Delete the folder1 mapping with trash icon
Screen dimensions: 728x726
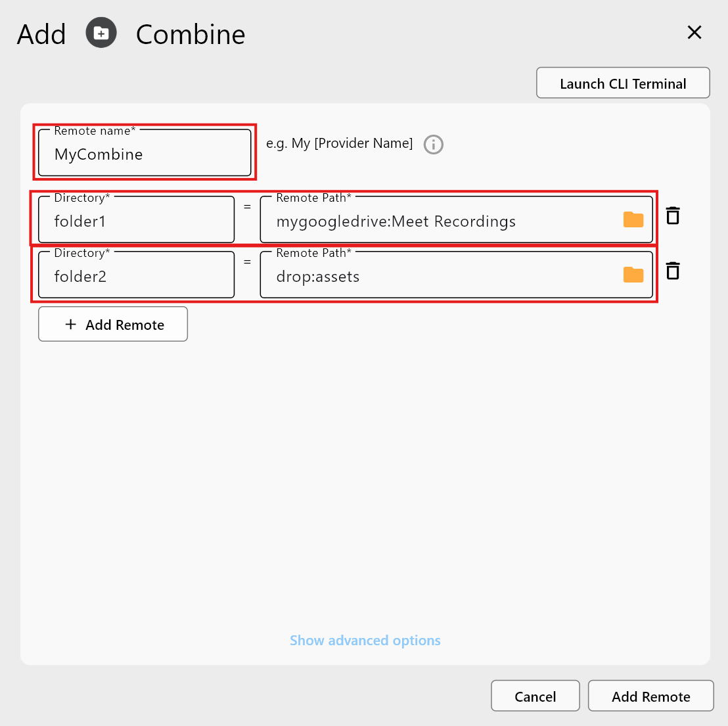672,216
